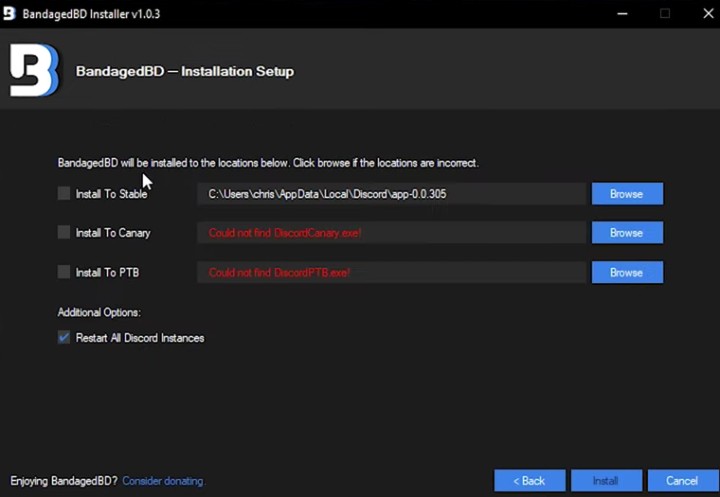Click the Stable Discord path field

coord(392,194)
